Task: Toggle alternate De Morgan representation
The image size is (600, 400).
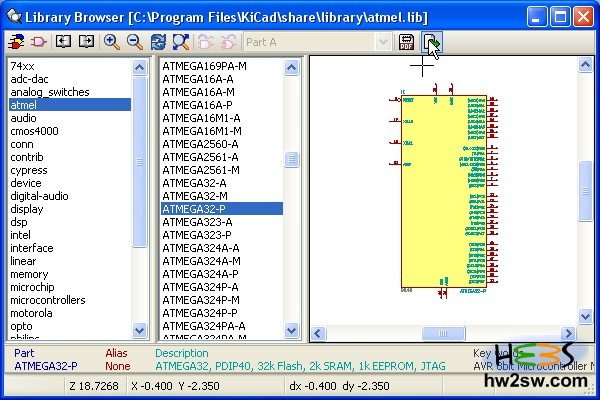Action: coord(228,42)
